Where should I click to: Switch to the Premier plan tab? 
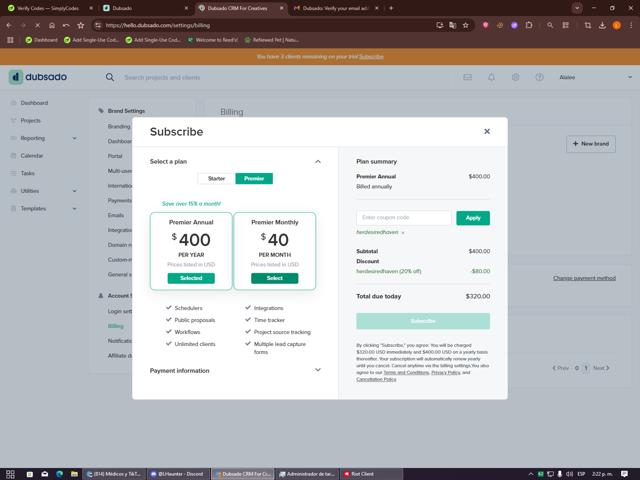254,178
